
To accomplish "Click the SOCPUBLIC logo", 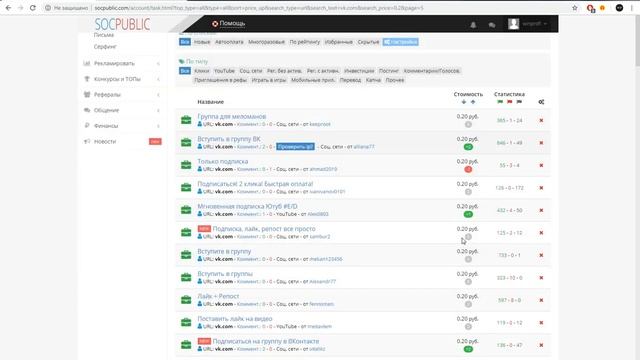I will [122, 24].
